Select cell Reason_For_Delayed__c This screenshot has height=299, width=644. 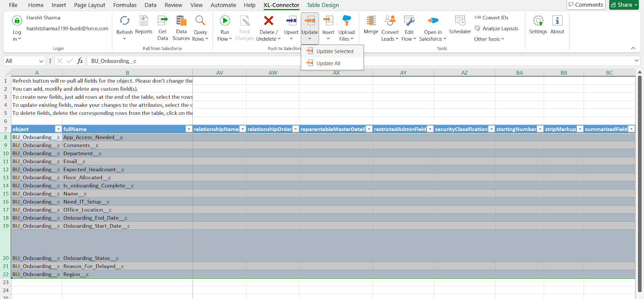[x=127, y=266]
